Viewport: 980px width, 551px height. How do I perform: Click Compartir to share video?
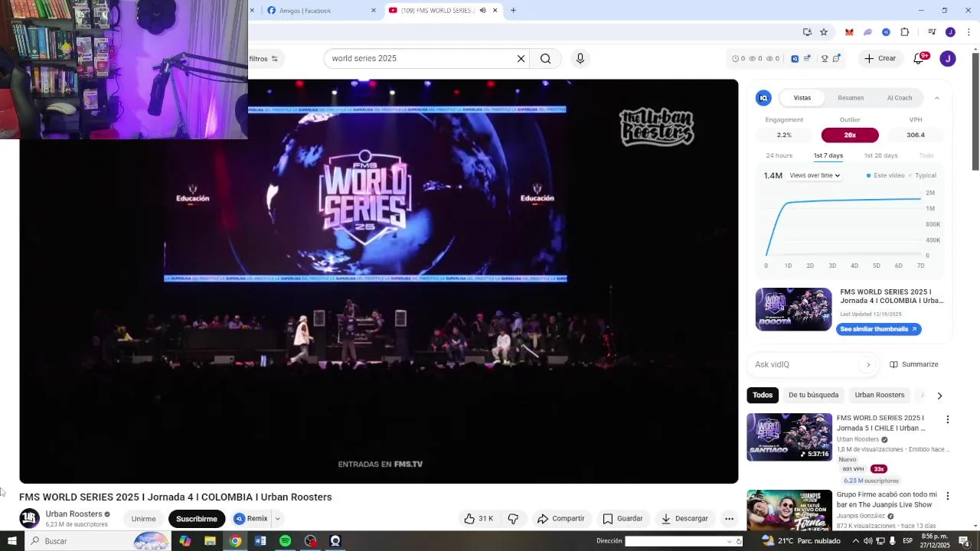pos(560,519)
